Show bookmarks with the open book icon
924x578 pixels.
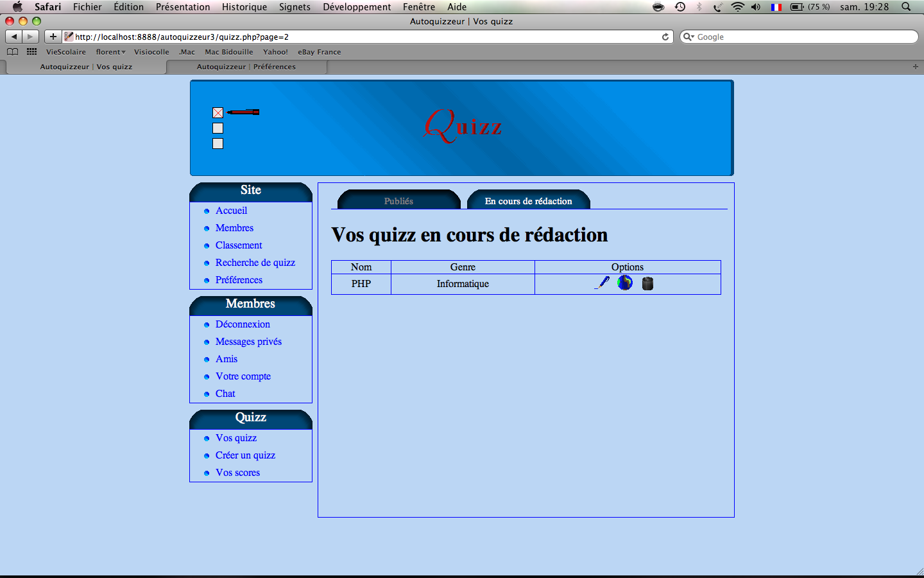12,52
